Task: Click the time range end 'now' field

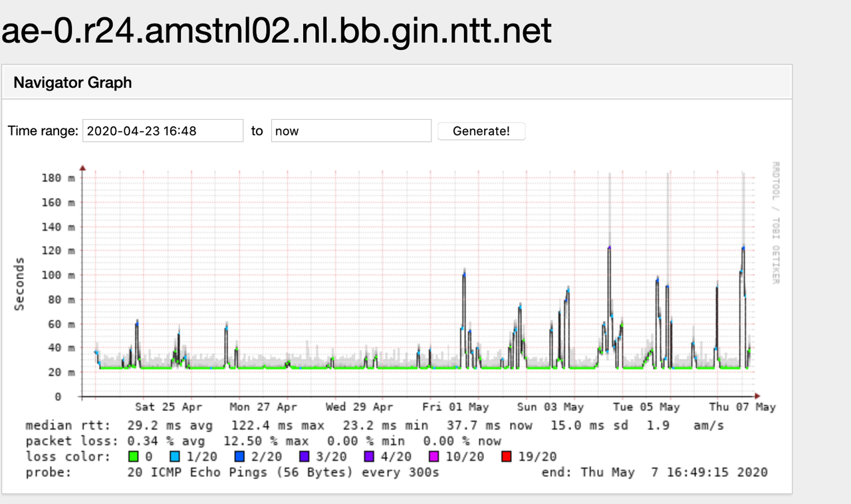Action: point(352,131)
